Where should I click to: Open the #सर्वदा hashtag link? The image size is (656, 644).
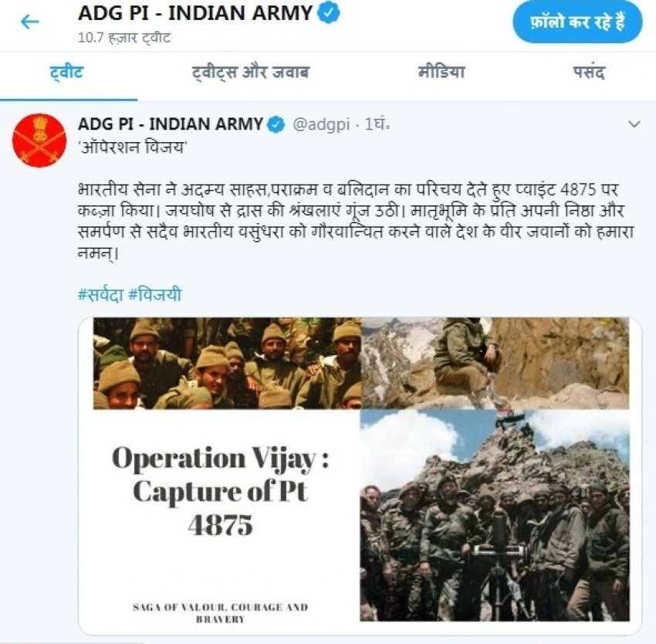(100, 294)
